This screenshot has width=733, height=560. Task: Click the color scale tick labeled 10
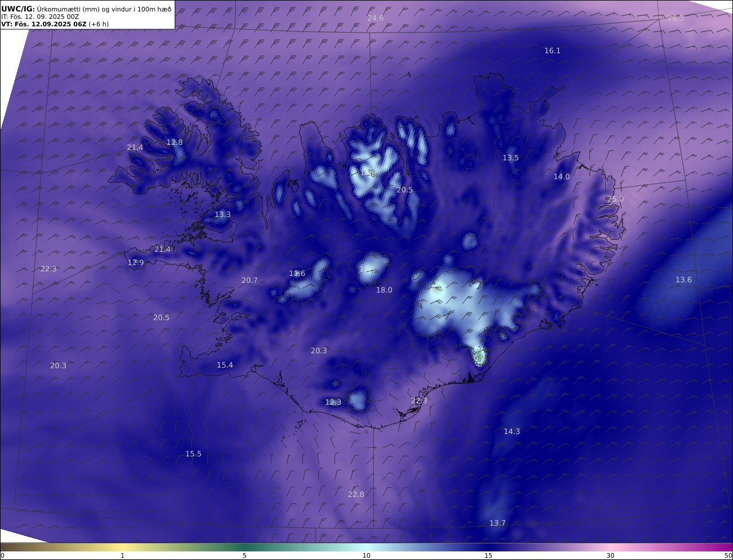tap(366, 555)
